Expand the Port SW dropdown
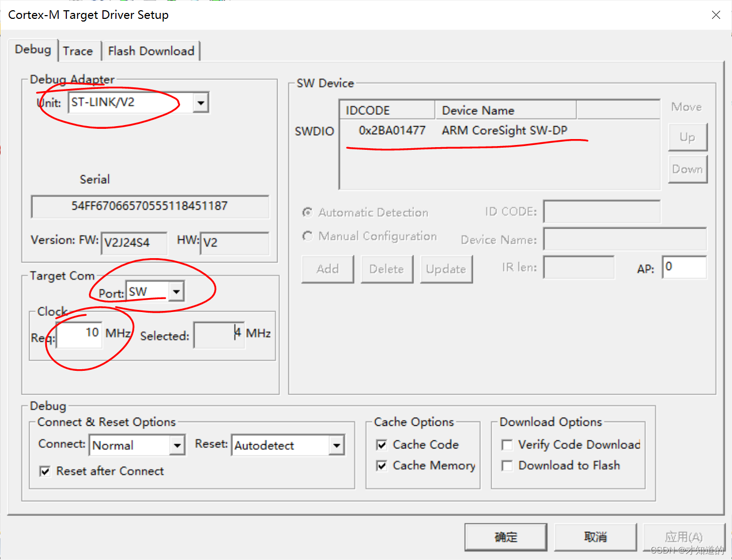The width and height of the screenshot is (732, 560). click(176, 292)
